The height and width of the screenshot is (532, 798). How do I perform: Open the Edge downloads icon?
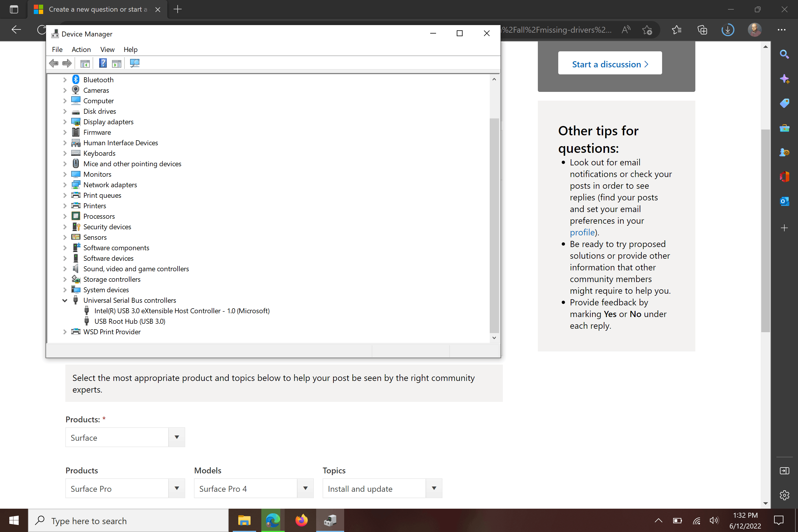tap(727, 30)
